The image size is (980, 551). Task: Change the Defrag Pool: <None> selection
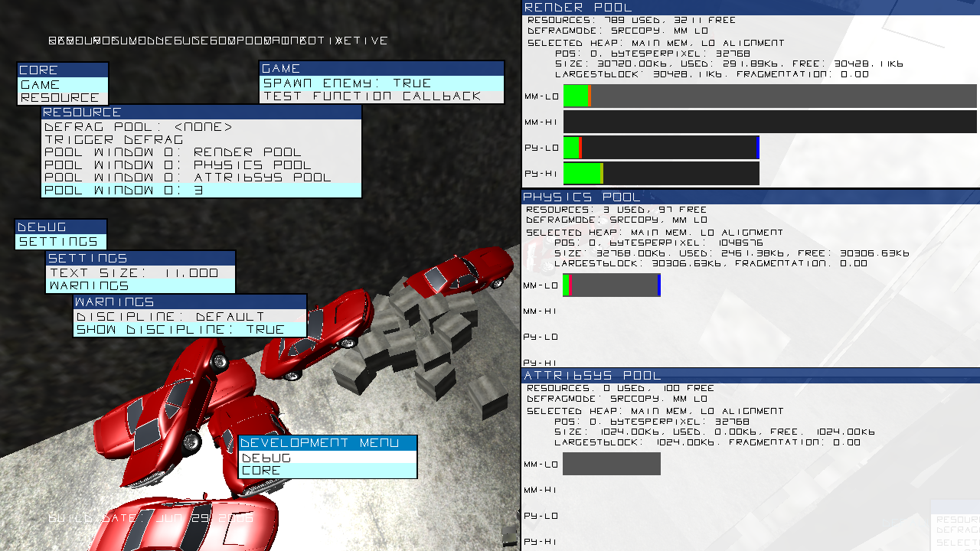201,127
